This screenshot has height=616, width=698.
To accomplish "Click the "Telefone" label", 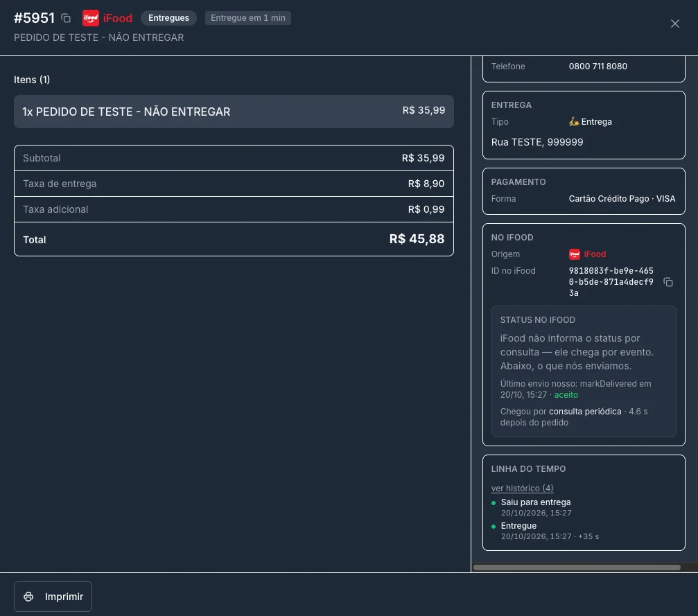I will point(508,67).
